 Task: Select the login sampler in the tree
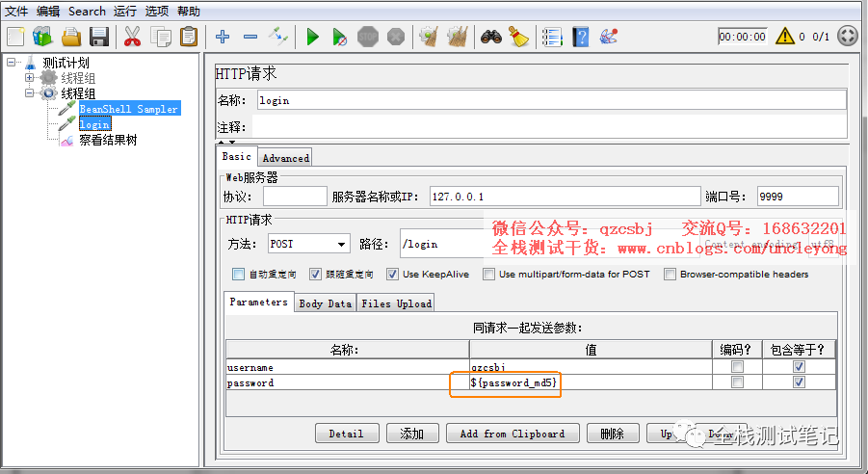(94, 124)
